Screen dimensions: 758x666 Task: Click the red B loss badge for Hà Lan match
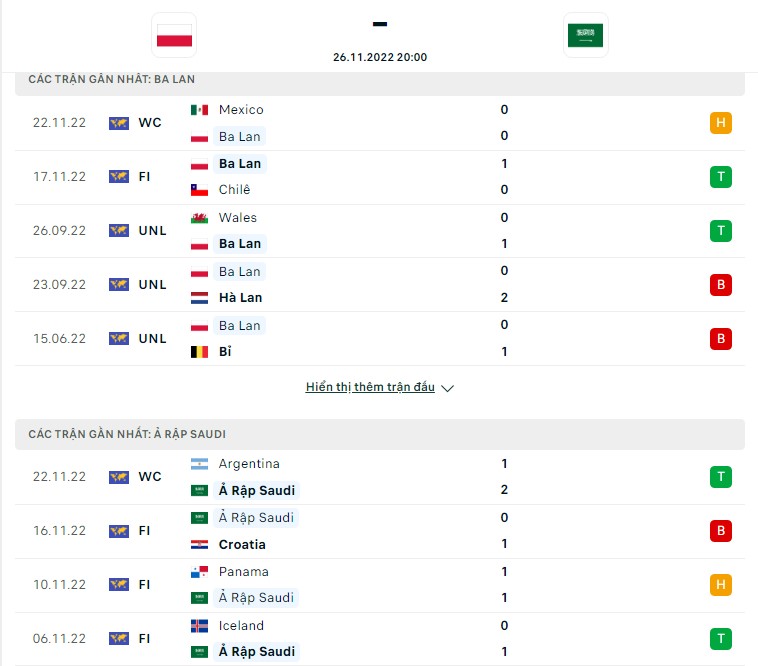[720, 285]
